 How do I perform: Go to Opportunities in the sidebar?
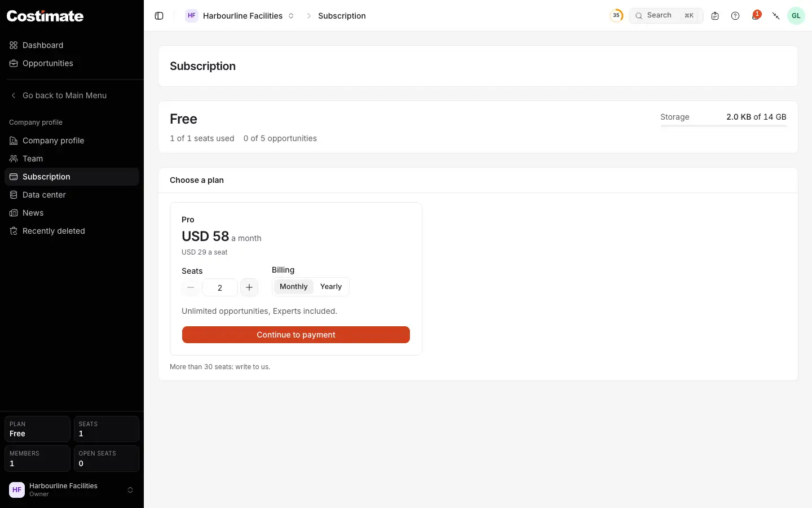(72, 63)
